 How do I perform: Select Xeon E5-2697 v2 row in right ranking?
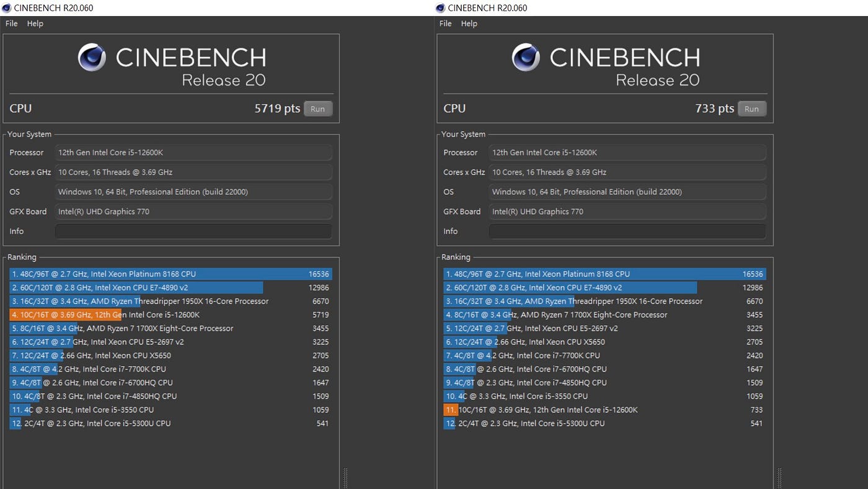pyautogui.click(x=604, y=328)
